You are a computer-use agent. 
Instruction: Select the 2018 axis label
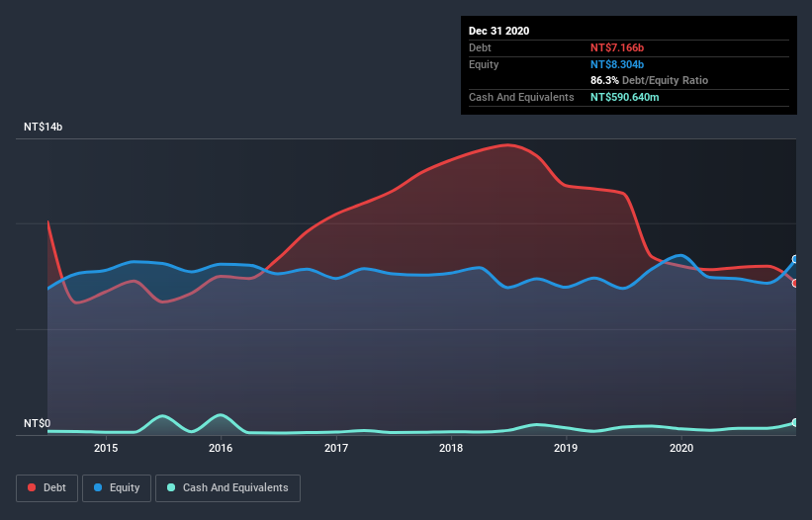click(451, 448)
